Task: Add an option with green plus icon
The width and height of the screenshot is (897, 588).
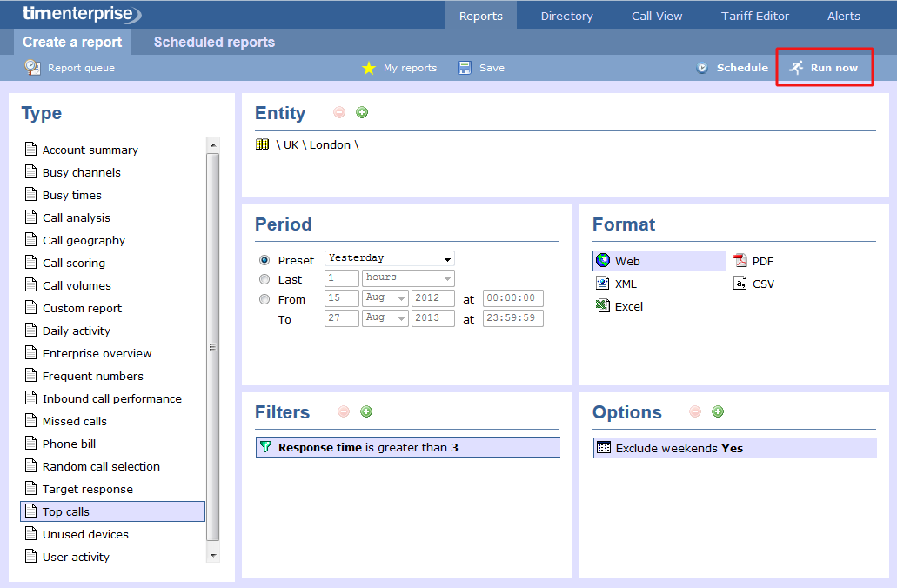Action: [x=718, y=411]
